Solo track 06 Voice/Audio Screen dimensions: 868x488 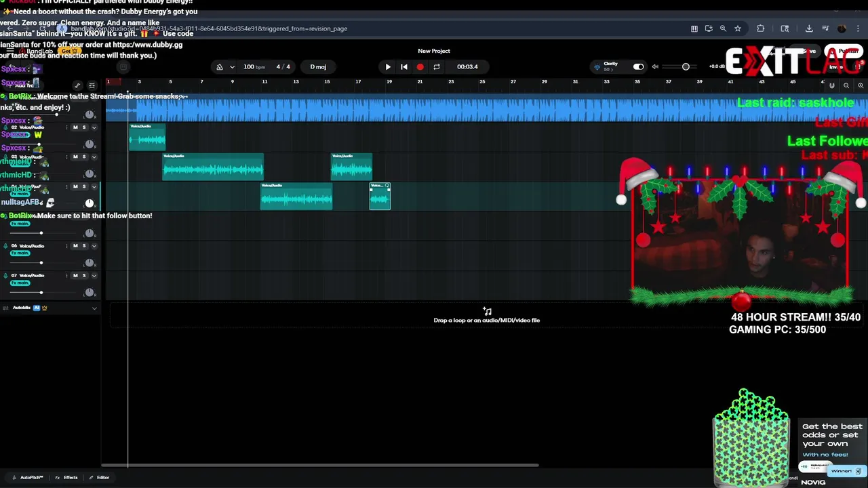84,245
